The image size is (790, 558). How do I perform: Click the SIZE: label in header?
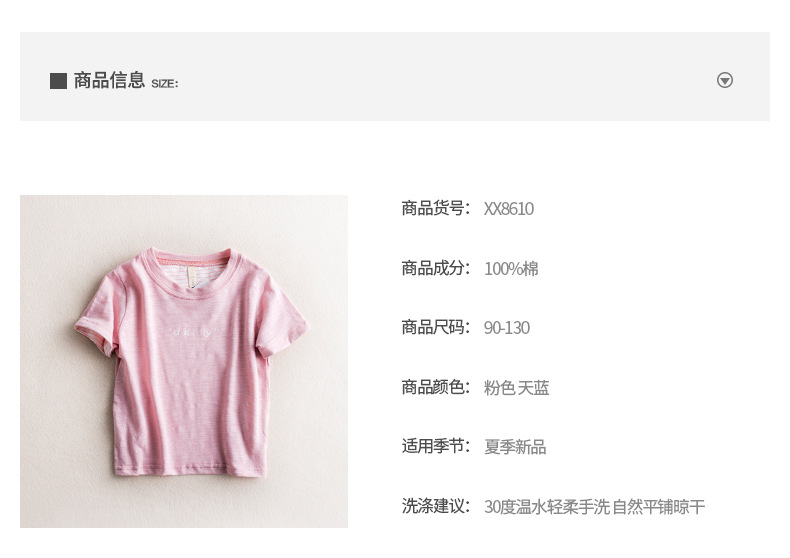pos(165,84)
